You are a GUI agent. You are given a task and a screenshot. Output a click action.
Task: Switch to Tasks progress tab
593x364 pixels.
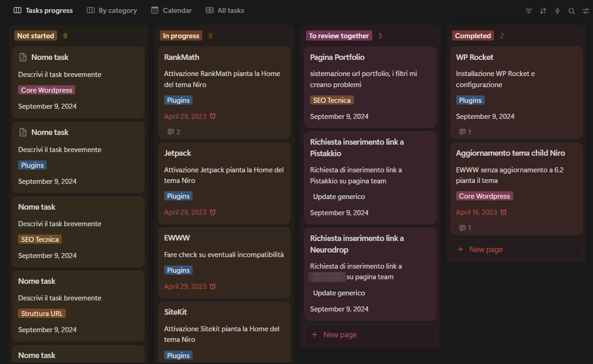point(43,11)
